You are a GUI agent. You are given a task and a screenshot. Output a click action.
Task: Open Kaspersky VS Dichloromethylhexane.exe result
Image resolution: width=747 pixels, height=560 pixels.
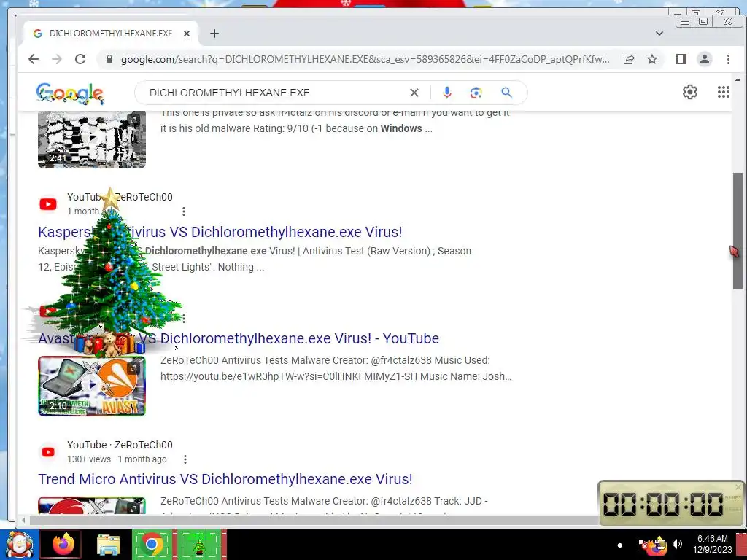(220, 232)
